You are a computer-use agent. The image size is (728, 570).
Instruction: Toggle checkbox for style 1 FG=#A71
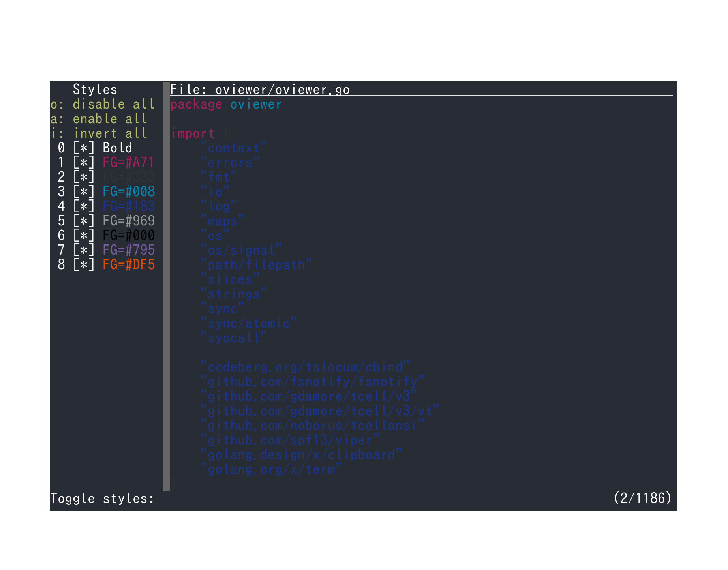click(84, 163)
